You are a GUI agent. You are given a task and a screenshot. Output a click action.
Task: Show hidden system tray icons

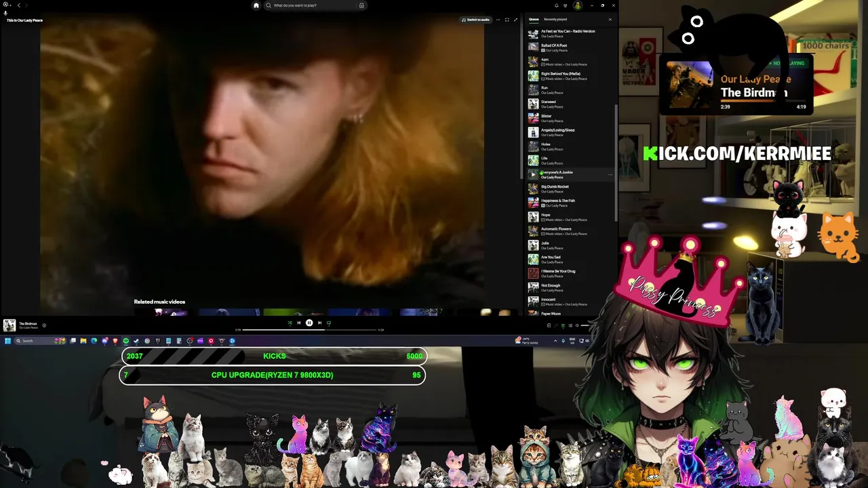click(x=555, y=341)
